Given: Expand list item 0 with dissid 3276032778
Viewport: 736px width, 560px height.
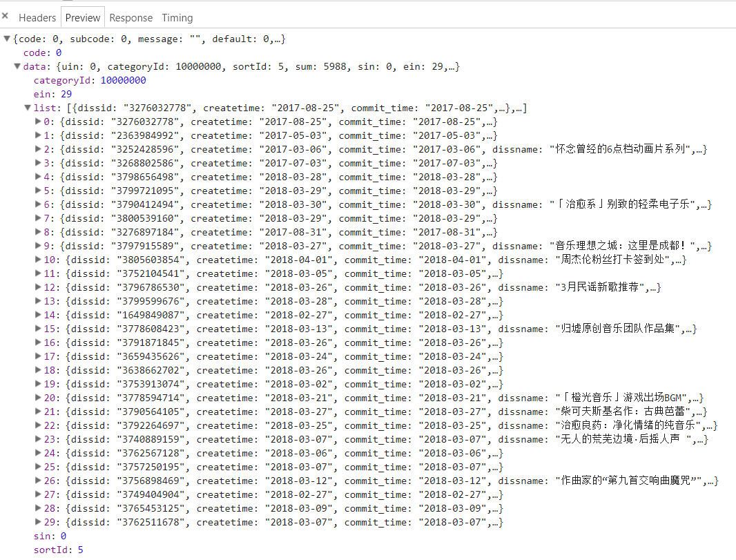Looking at the screenshot, I should 38,122.
